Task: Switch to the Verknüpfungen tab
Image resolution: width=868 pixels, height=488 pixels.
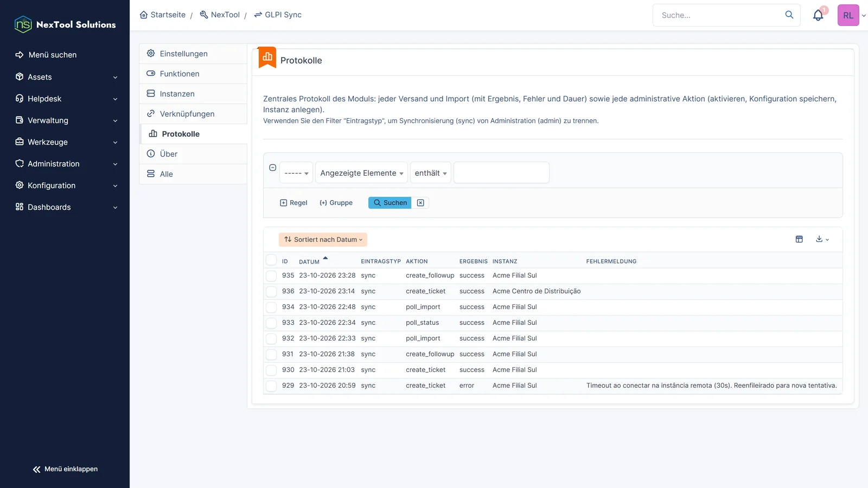Action: [194, 114]
